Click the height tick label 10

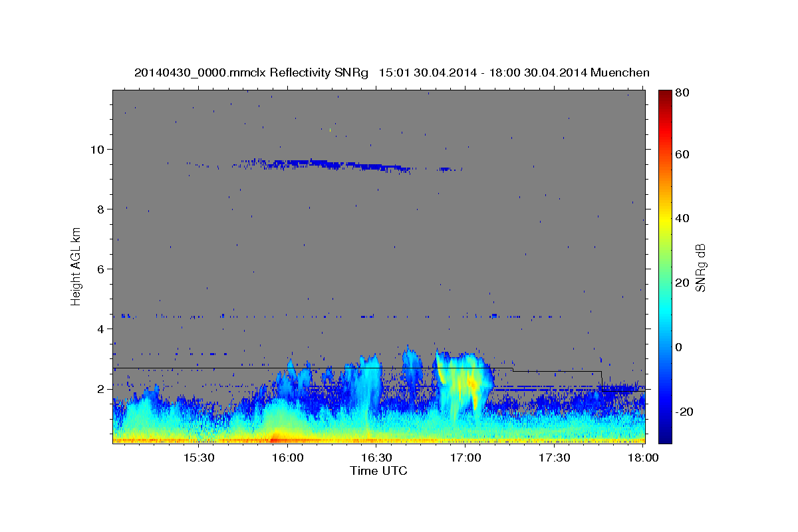(x=98, y=149)
